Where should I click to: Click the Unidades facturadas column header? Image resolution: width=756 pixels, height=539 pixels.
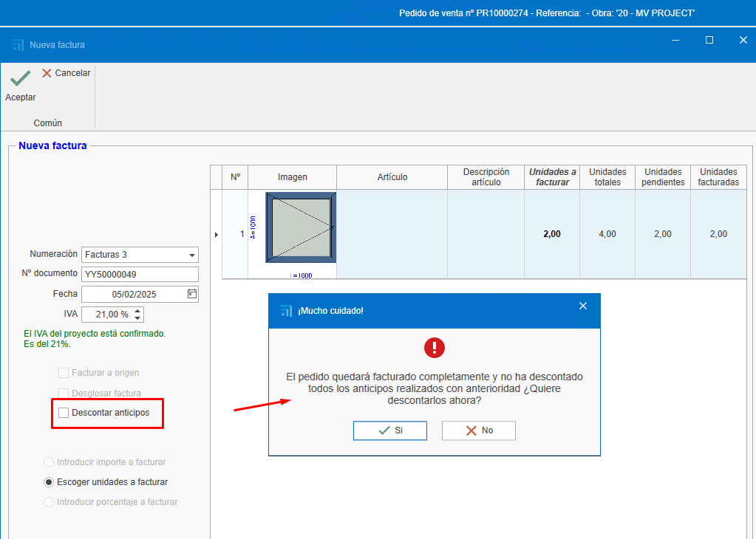point(718,177)
